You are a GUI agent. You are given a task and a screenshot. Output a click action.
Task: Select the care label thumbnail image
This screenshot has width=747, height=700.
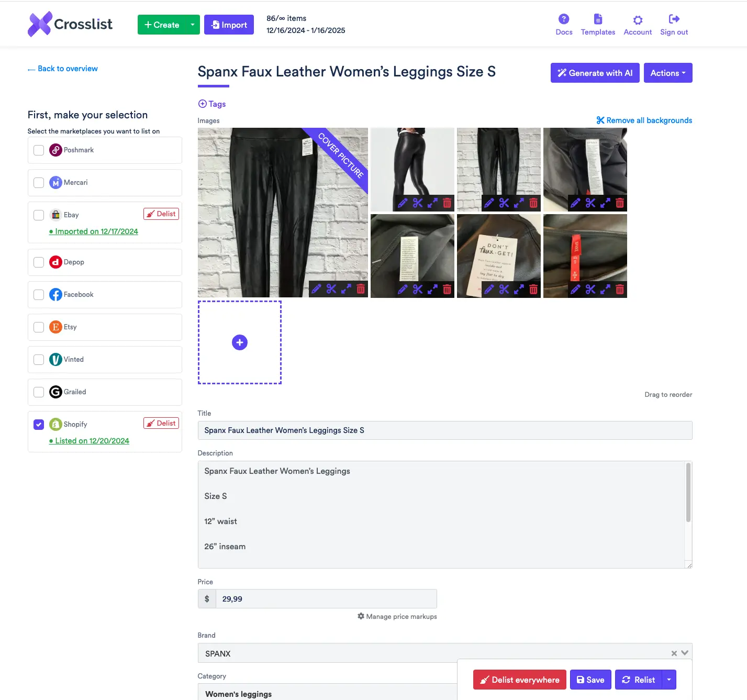(412, 256)
